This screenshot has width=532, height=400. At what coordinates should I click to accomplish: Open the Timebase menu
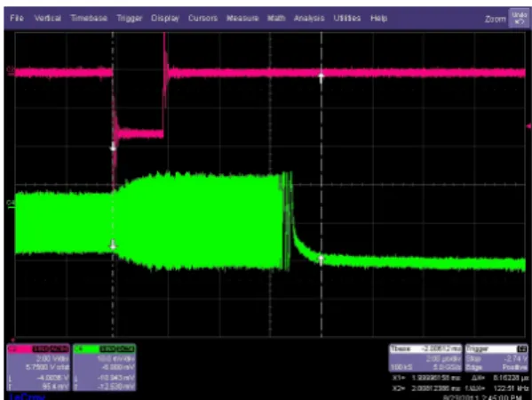click(x=89, y=18)
